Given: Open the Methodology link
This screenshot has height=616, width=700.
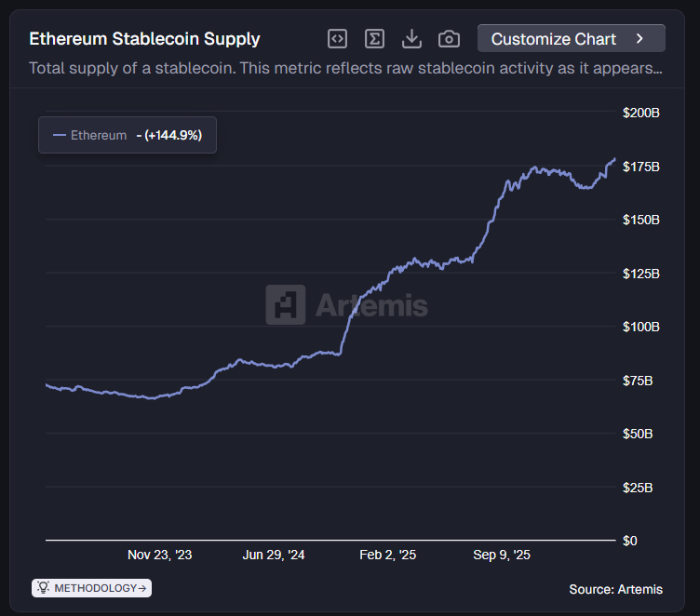Looking at the screenshot, I should coord(95,588).
